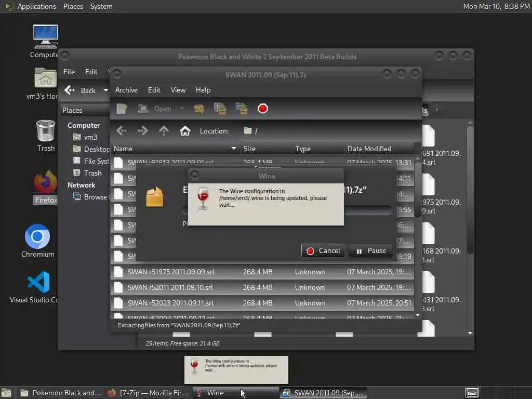532x399 pixels.
Task: Sort by Type column header
Action: coord(318,149)
